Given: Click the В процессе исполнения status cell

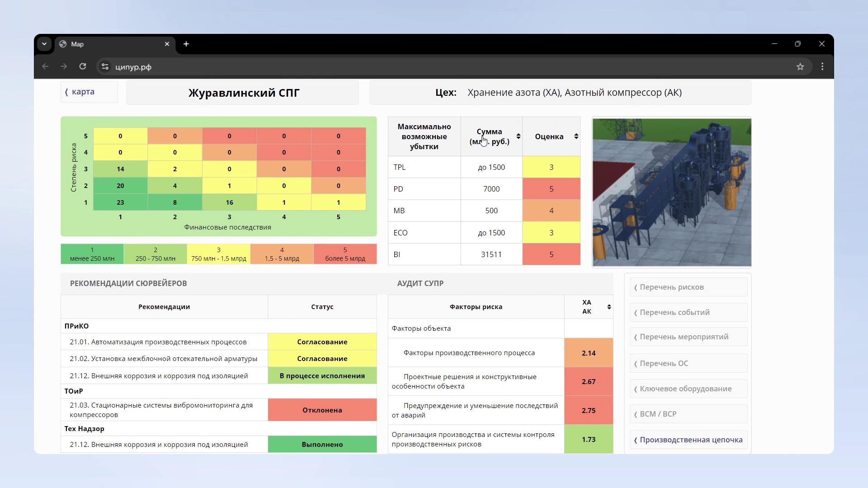Looking at the screenshot, I should [x=322, y=375].
